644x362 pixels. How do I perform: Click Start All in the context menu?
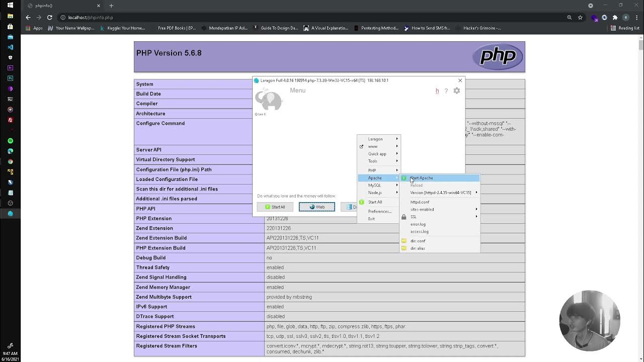[375, 202]
